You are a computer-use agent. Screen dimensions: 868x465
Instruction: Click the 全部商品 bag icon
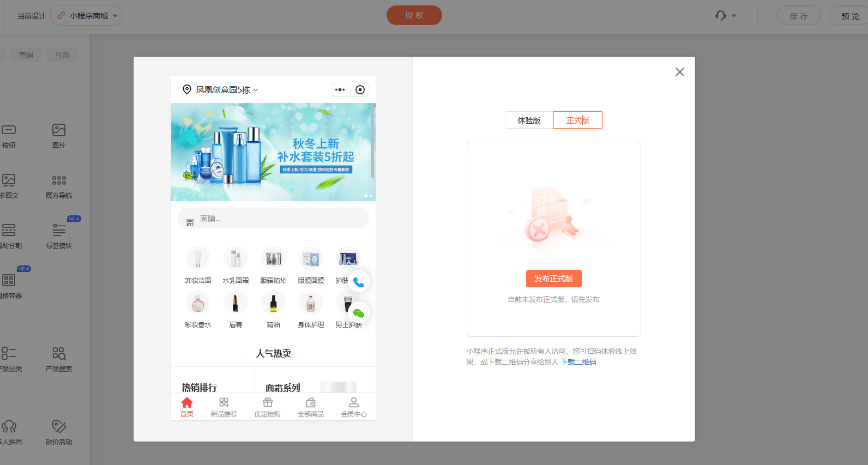(x=311, y=403)
